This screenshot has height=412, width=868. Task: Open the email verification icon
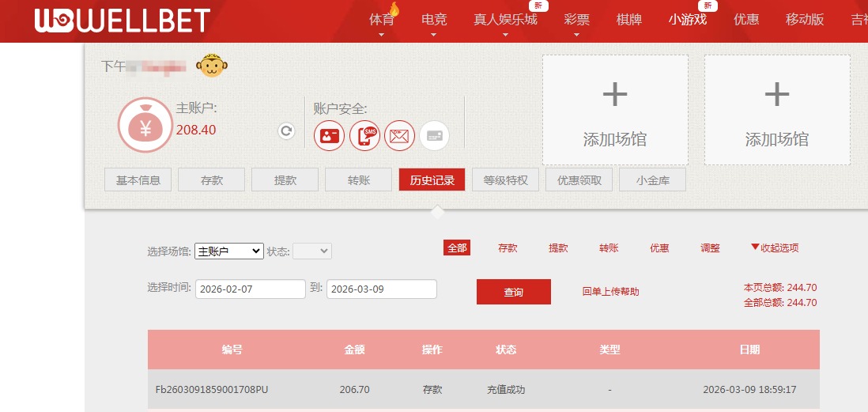400,136
